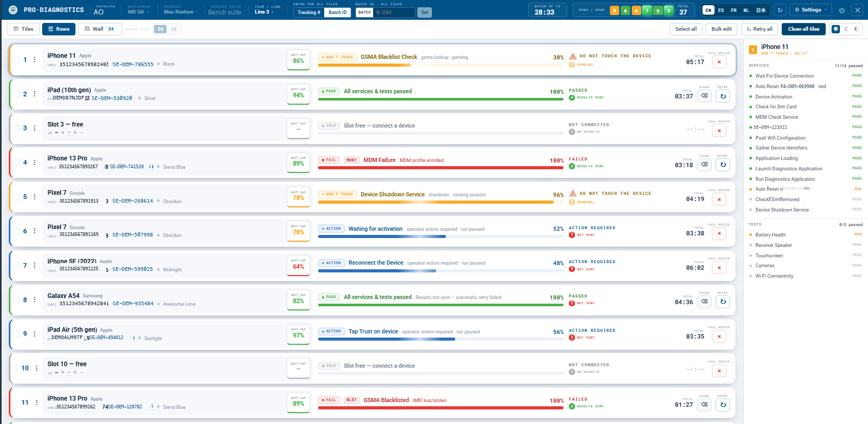Open the Deployment MD QA dropdown
This screenshot has height=424, width=868.
point(138,10)
